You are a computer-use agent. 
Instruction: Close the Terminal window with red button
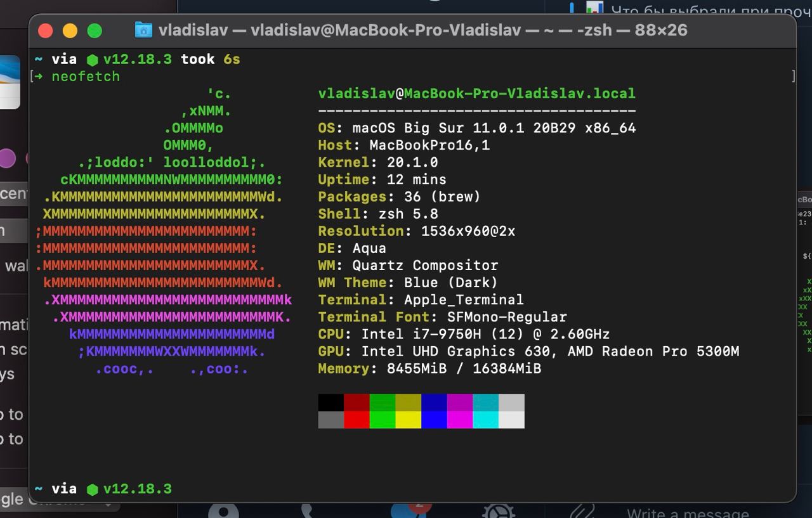[x=45, y=30]
